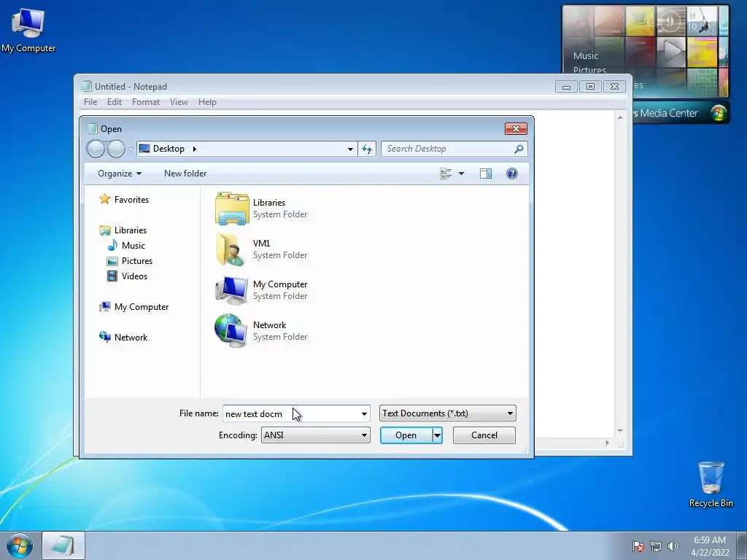Open the Organize dropdown menu
The height and width of the screenshot is (560, 747).
[120, 174]
